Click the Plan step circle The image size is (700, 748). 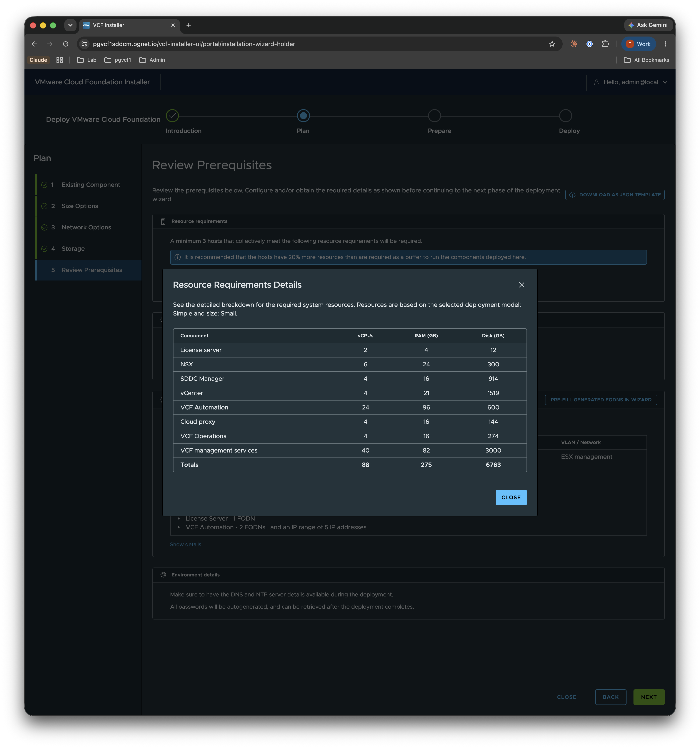(303, 116)
